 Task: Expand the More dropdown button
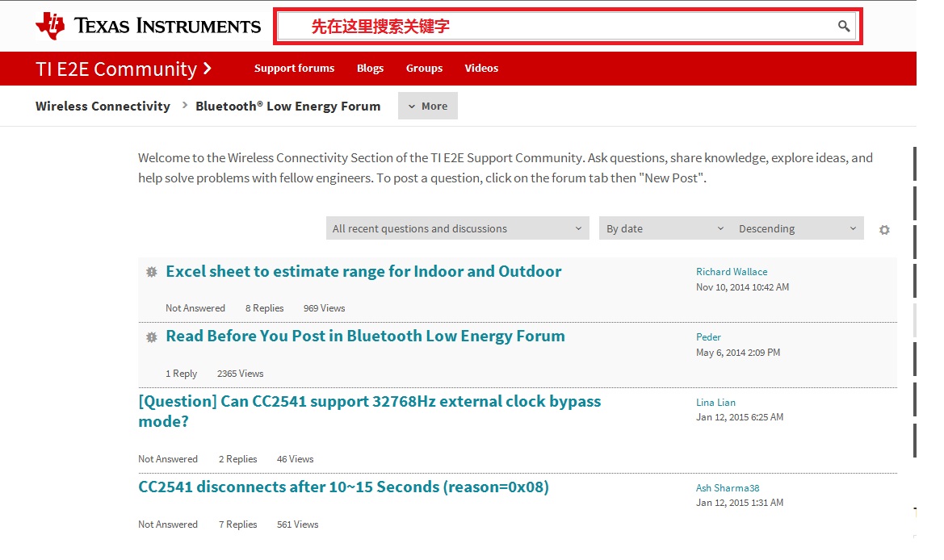pyautogui.click(x=427, y=106)
